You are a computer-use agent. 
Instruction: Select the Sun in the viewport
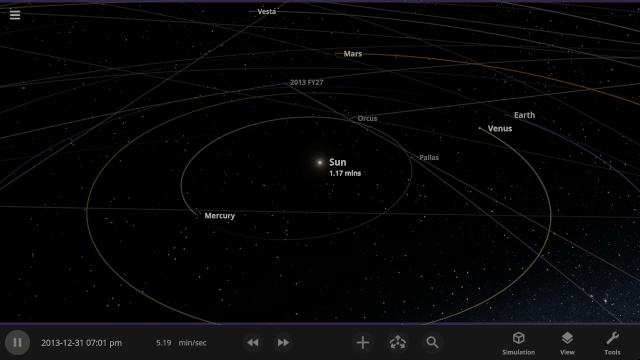(320, 162)
